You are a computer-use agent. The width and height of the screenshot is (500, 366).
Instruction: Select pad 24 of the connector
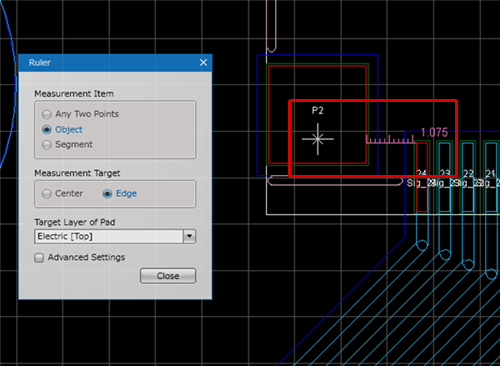click(x=422, y=177)
